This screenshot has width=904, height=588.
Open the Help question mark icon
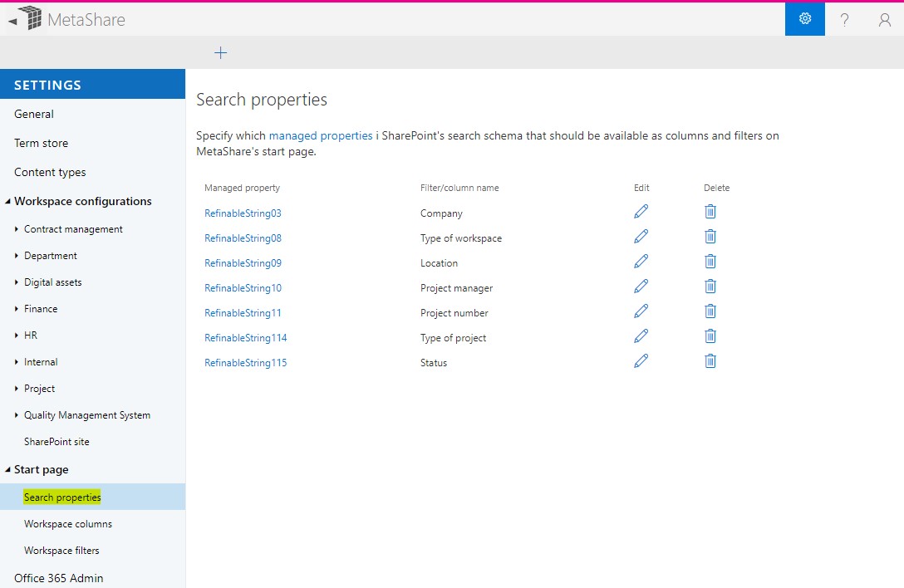(x=844, y=19)
